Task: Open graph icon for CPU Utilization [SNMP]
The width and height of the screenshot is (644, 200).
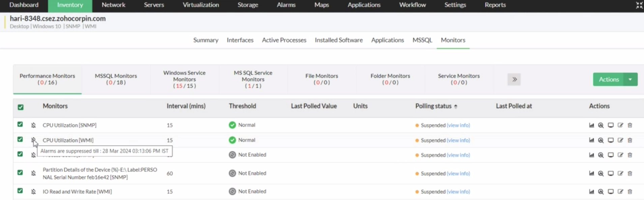Action: (591, 125)
